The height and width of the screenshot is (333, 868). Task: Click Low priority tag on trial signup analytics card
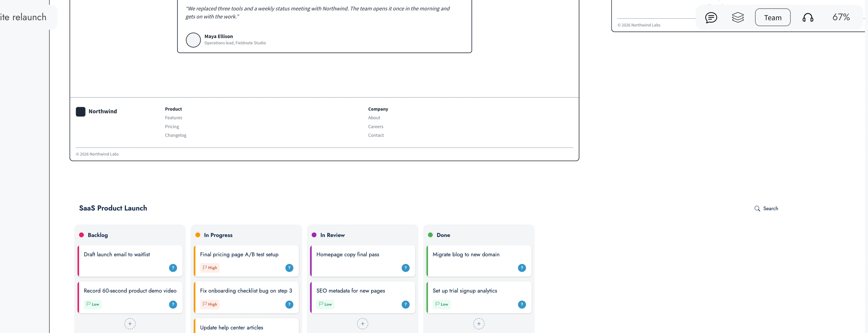click(442, 304)
